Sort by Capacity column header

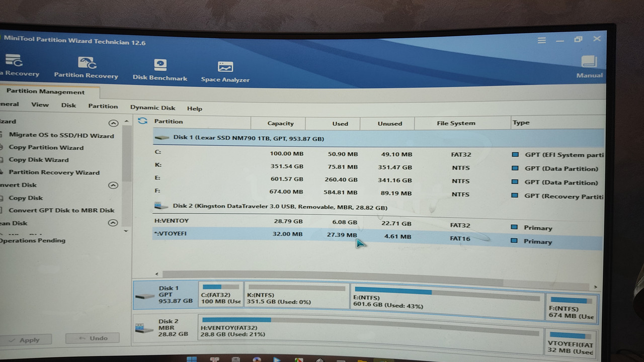[x=278, y=123]
